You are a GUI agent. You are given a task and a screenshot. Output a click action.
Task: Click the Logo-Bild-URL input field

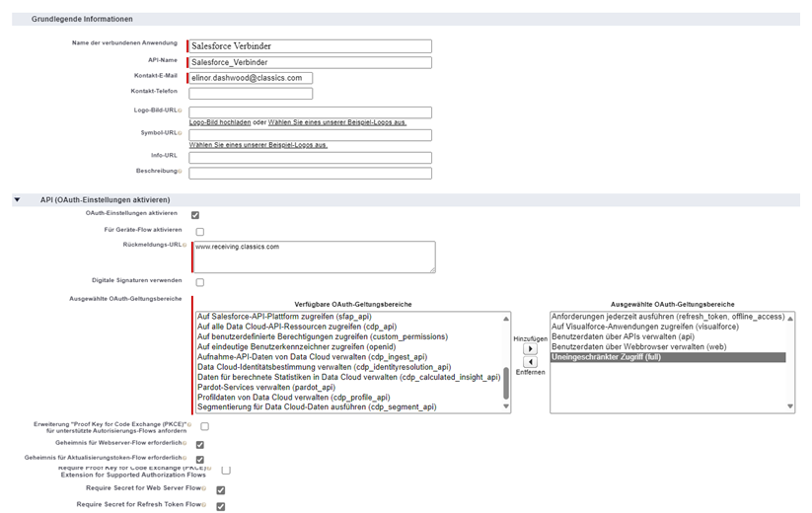310,112
